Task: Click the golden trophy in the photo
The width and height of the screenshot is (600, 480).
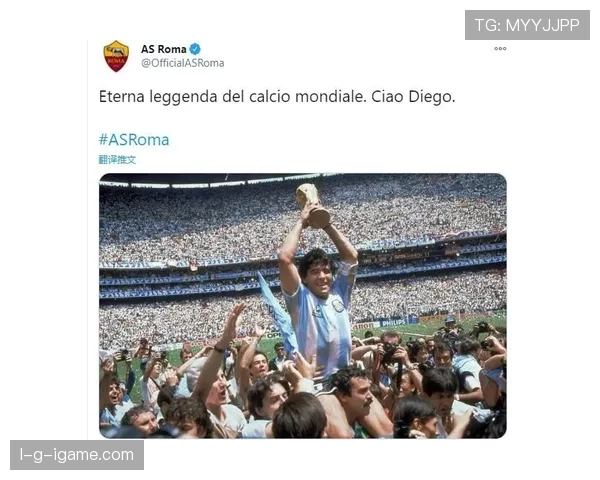Action: pos(313,206)
